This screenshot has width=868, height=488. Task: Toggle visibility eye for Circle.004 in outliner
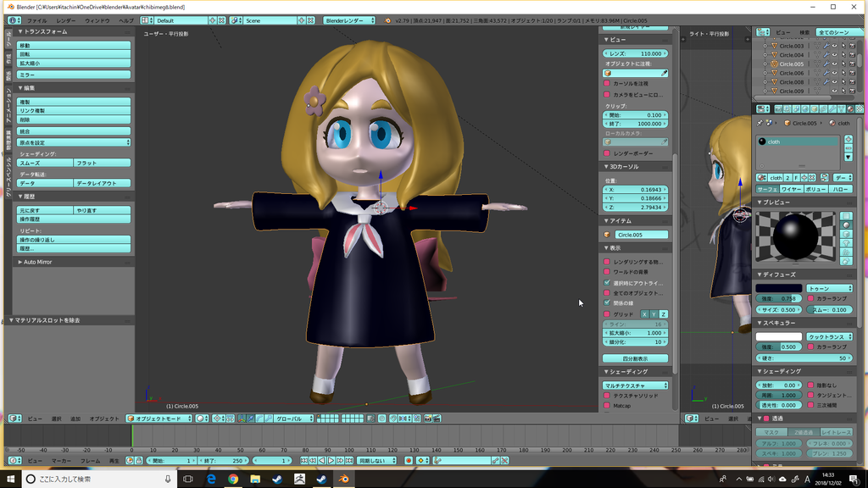834,55
